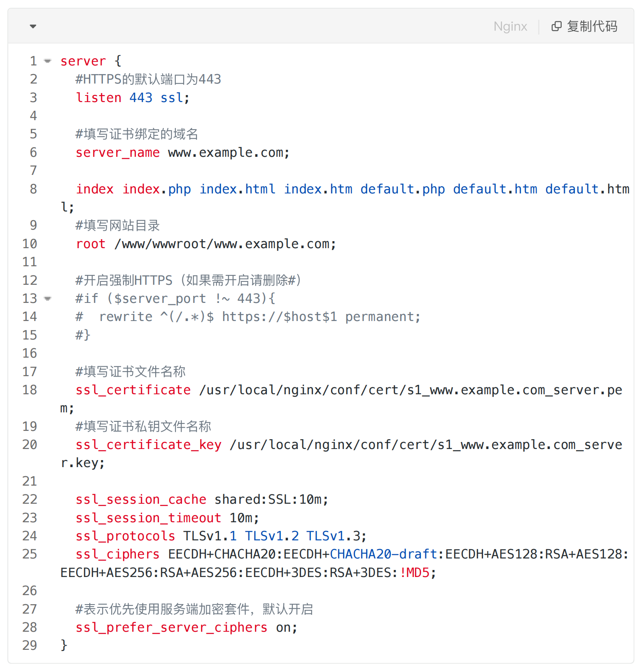The height and width of the screenshot is (670, 644).
Task: Click the red !MD5 cipher token
Action: (x=415, y=572)
